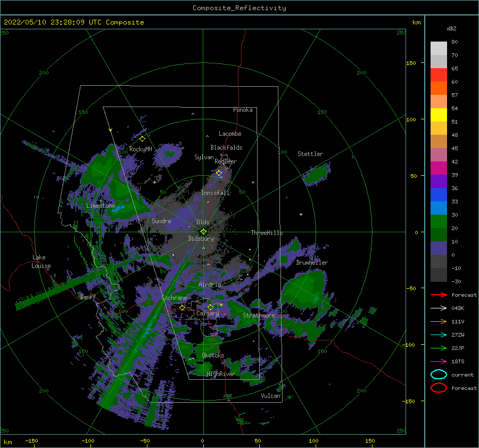Click the Calgary city label
479x448 pixels.
[208, 313]
